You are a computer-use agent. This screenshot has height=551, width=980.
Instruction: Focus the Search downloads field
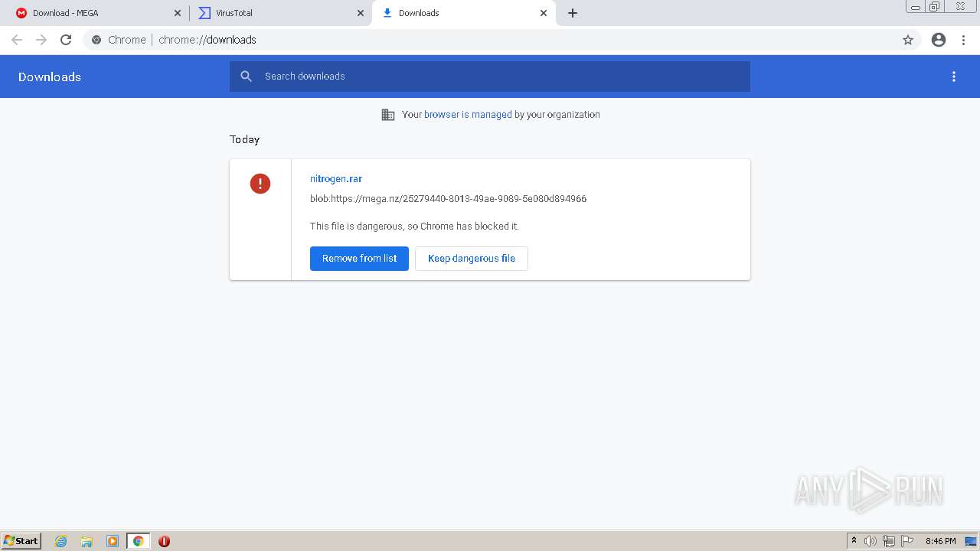coord(490,77)
